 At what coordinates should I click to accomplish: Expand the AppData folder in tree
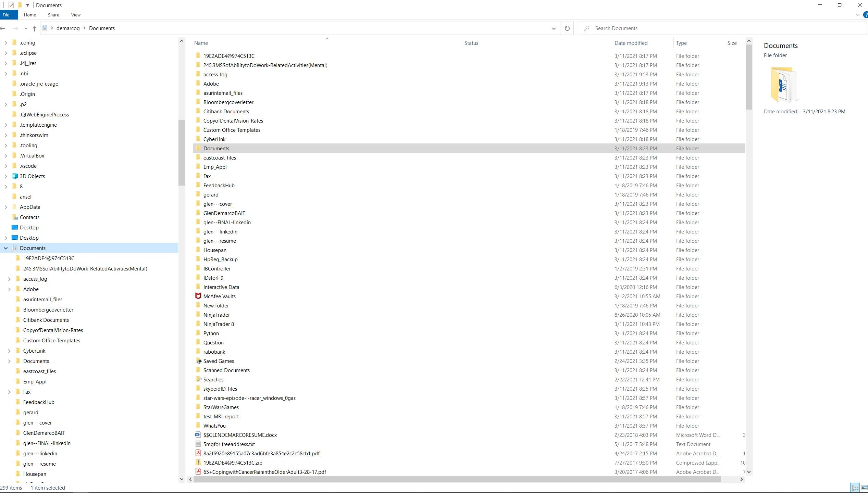(6, 207)
